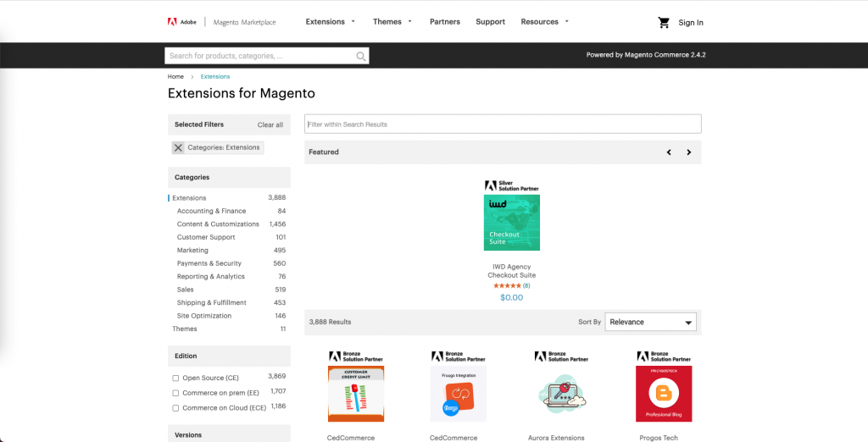Image resolution: width=868 pixels, height=442 pixels.
Task: Click 3,888 Results text
Action: [x=330, y=322]
